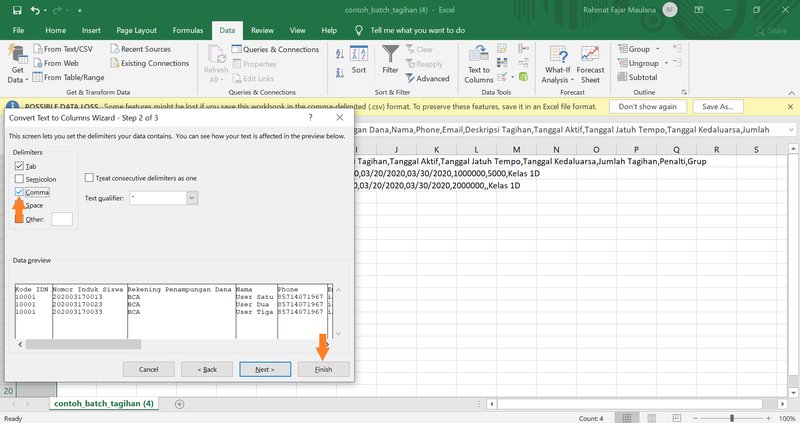Open Get Data icon in ribbon

pyautogui.click(x=17, y=55)
